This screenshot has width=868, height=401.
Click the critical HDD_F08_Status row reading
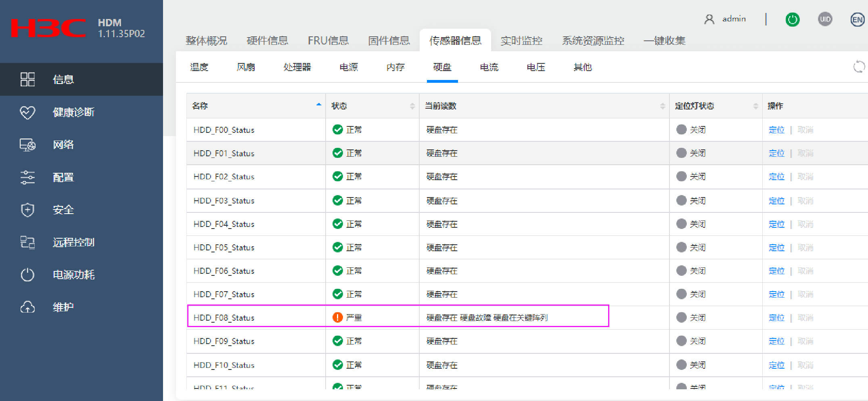tap(487, 318)
